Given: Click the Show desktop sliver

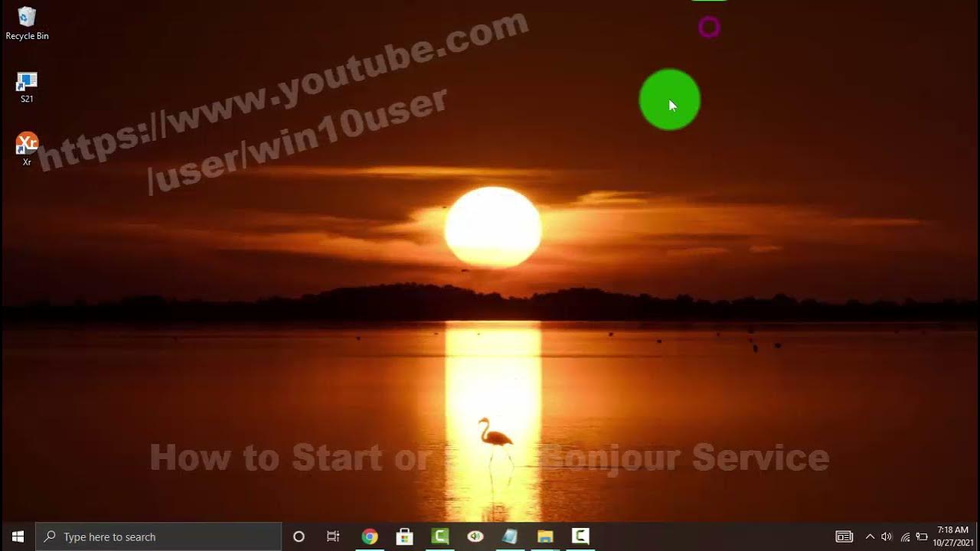Looking at the screenshot, I should coord(978,536).
